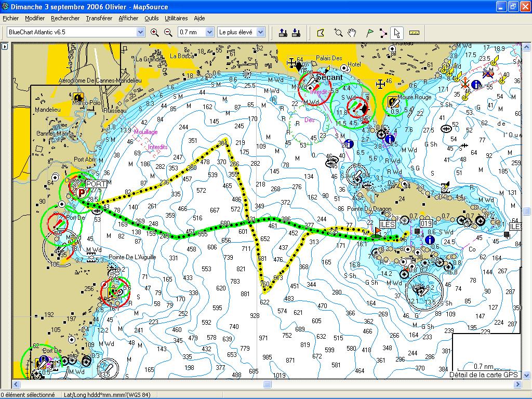The image size is (532, 399).
Task: Click the PORT waypoint parking icon
Action: click(81, 193)
